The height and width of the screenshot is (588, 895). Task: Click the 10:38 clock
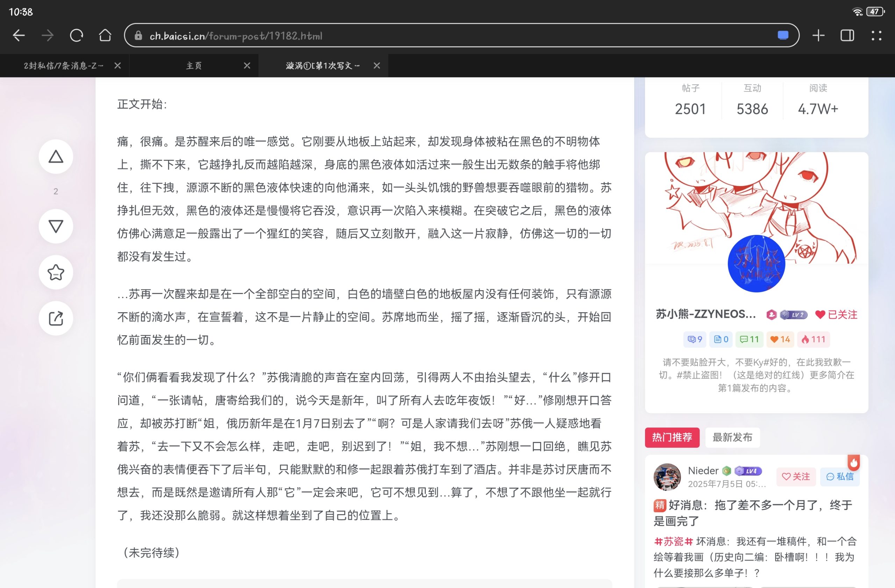point(21,12)
